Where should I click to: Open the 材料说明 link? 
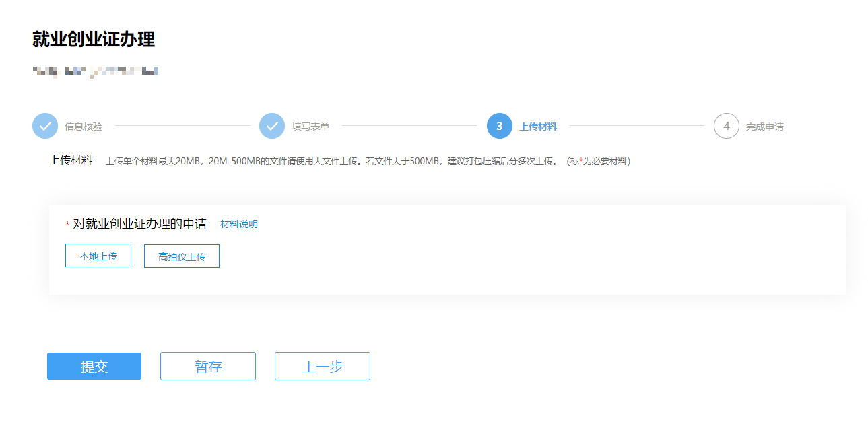pos(238,224)
